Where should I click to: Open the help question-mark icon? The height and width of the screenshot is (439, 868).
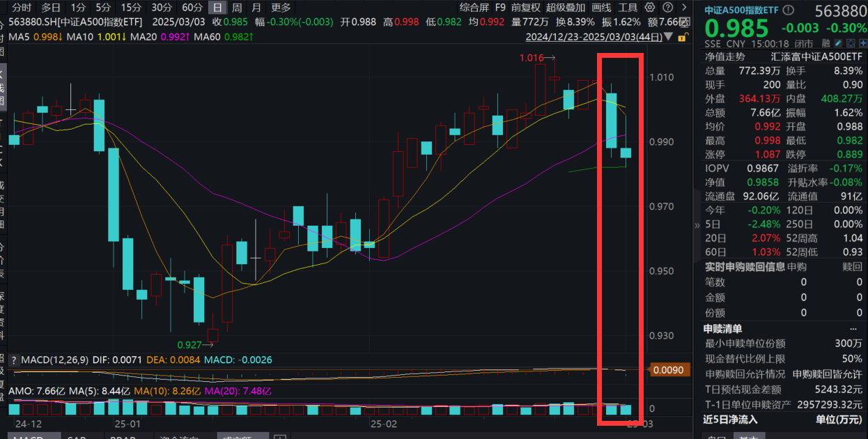[x=667, y=8]
